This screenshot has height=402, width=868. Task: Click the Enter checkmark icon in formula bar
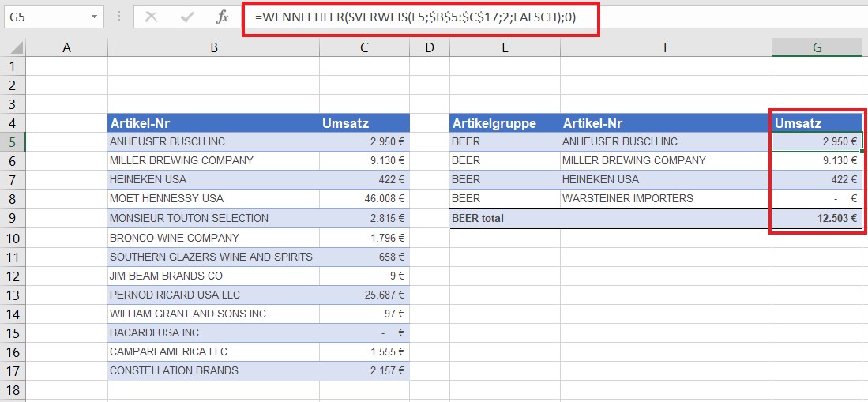tap(187, 17)
